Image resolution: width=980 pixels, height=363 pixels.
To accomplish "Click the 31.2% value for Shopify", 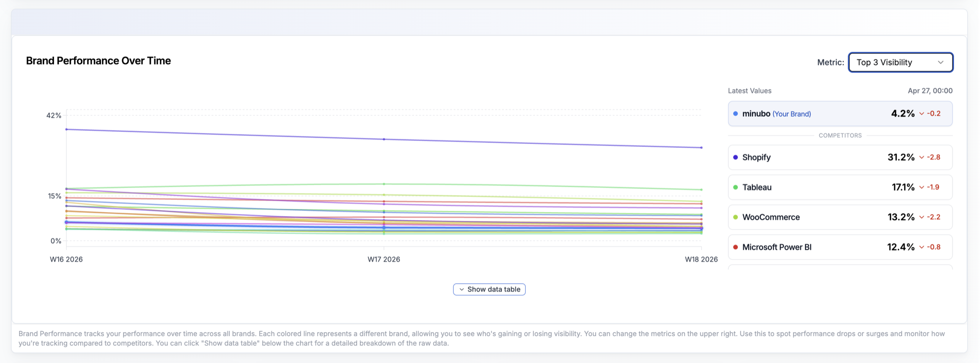I will tap(901, 157).
